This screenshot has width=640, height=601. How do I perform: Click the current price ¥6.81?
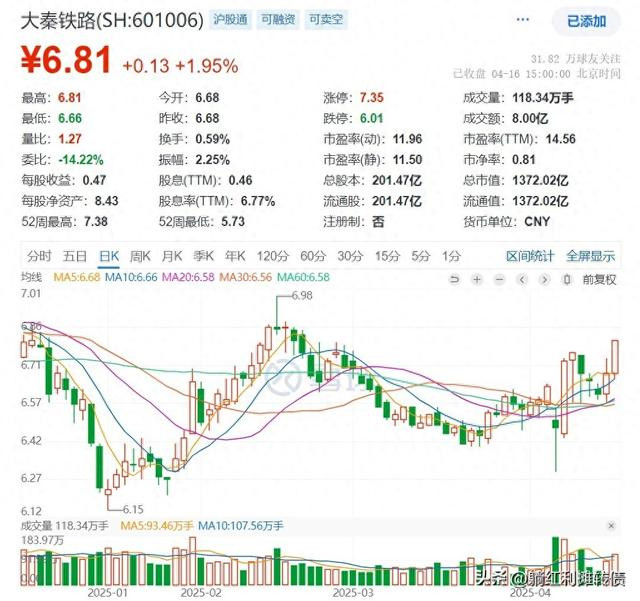(66, 60)
